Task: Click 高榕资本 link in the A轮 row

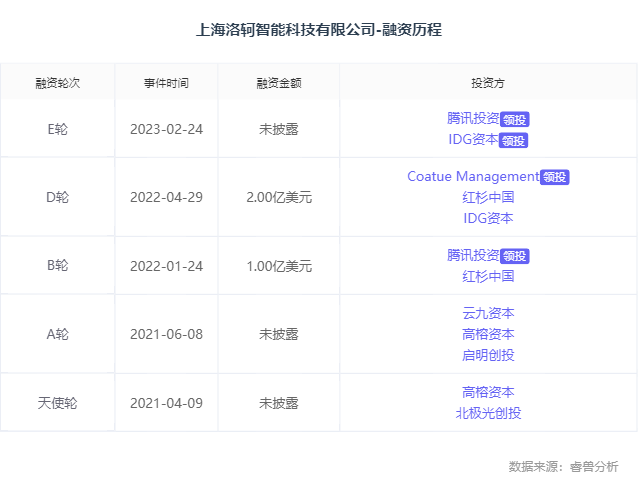Action: [x=488, y=334]
